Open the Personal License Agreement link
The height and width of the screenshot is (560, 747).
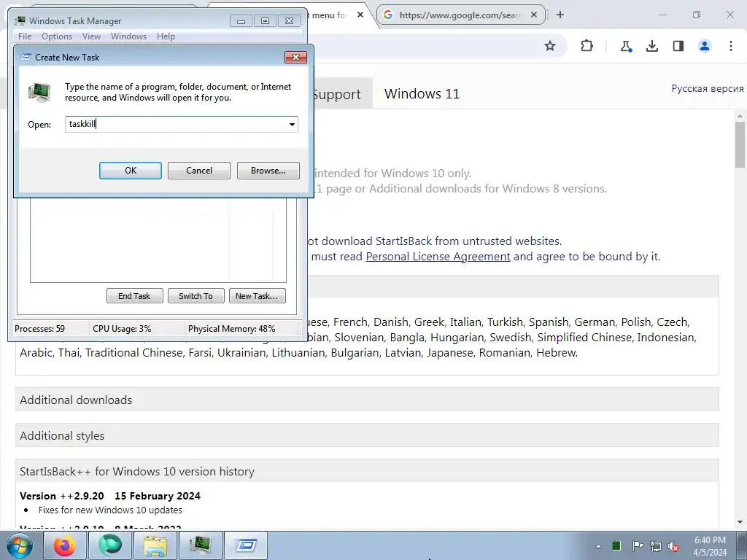(x=438, y=257)
